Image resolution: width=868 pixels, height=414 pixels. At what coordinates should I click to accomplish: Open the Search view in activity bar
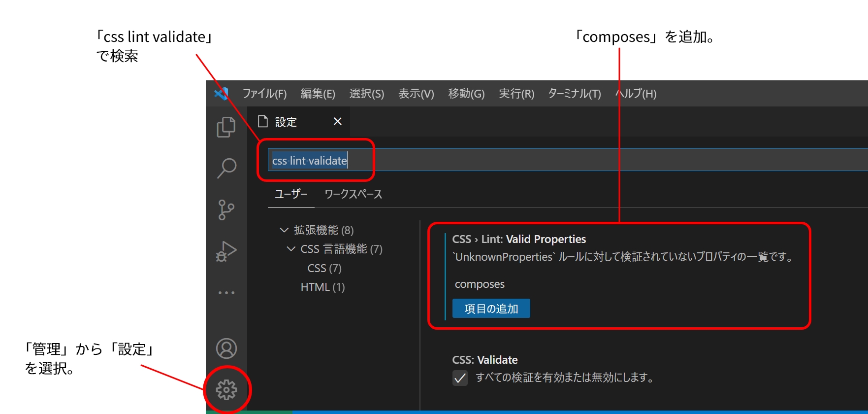click(226, 168)
